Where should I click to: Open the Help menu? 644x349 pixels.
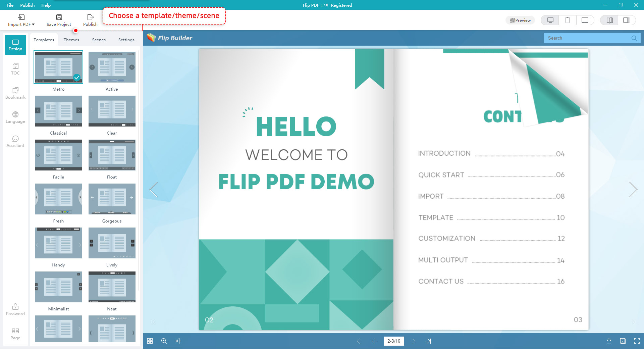tap(46, 5)
